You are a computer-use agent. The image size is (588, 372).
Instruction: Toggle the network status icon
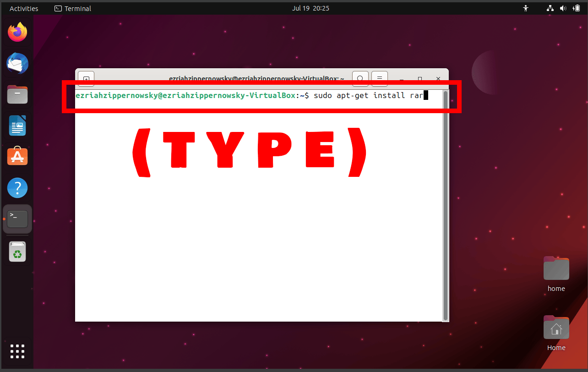[549, 8]
